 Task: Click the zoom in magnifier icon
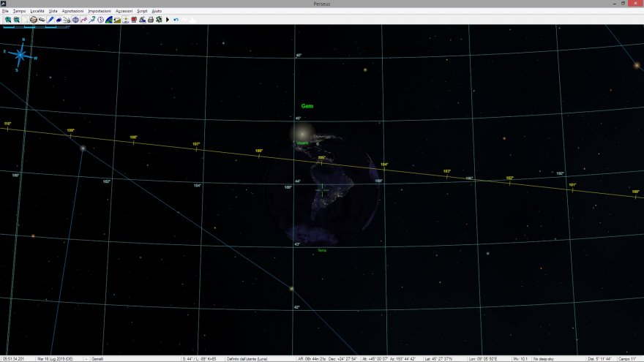point(8,20)
